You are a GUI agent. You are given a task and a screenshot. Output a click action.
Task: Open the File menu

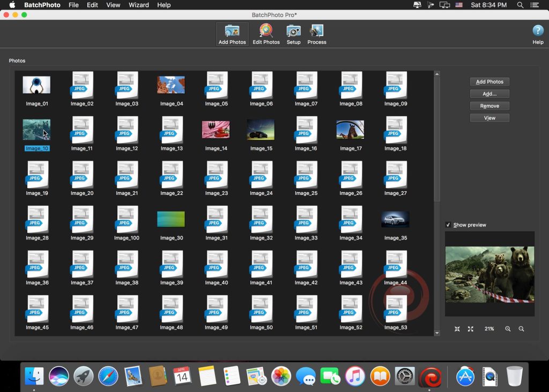[73, 5]
